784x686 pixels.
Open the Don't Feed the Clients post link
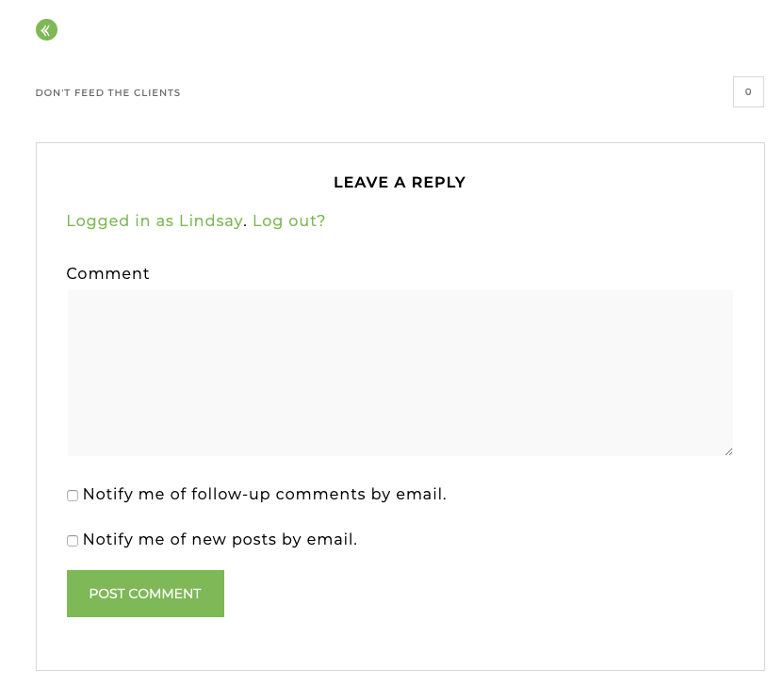click(x=107, y=93)
